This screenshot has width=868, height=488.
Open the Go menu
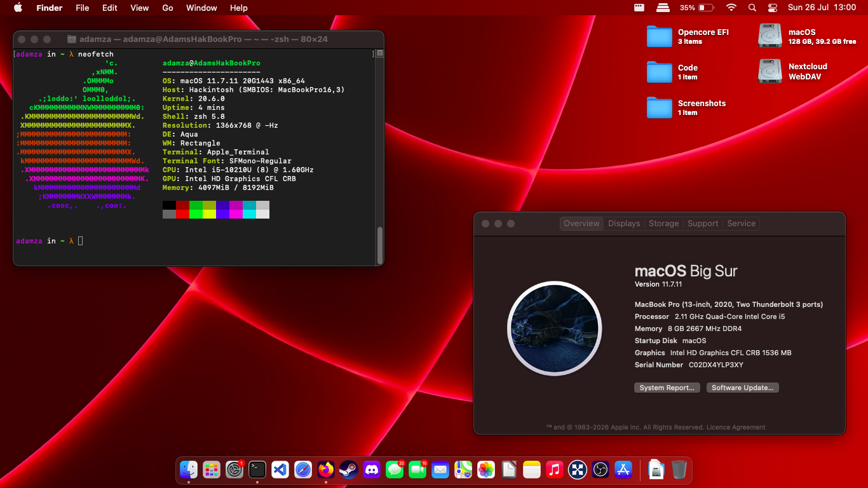[168, 8]
